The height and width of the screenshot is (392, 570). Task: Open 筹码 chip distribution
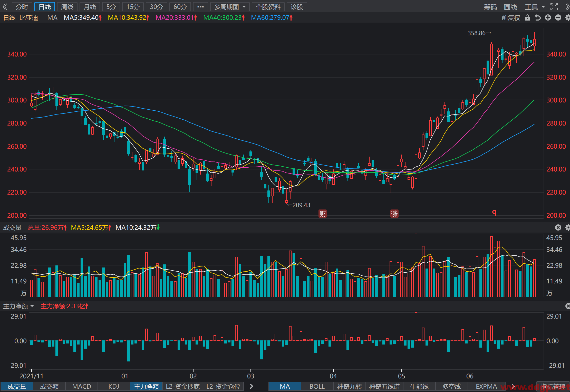point(490,7)
